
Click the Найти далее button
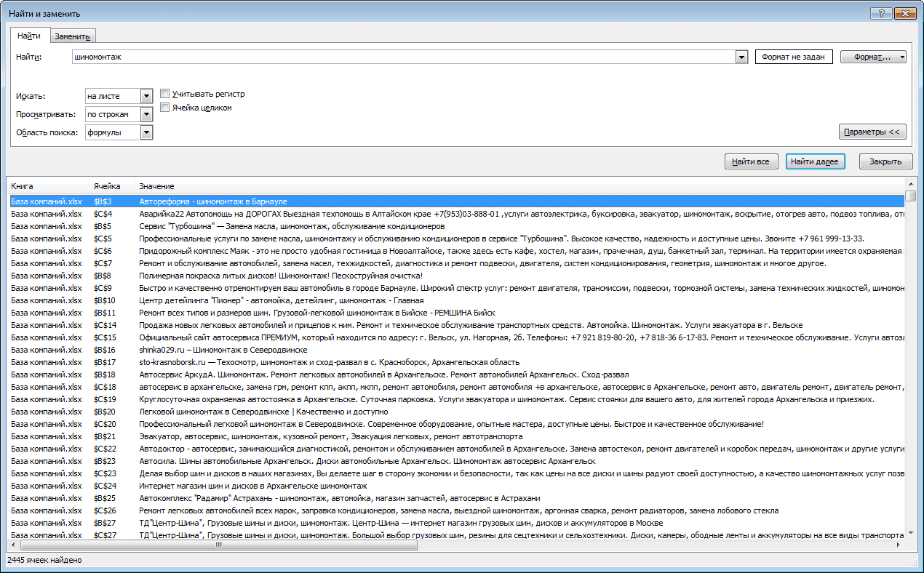pos(815,161)
